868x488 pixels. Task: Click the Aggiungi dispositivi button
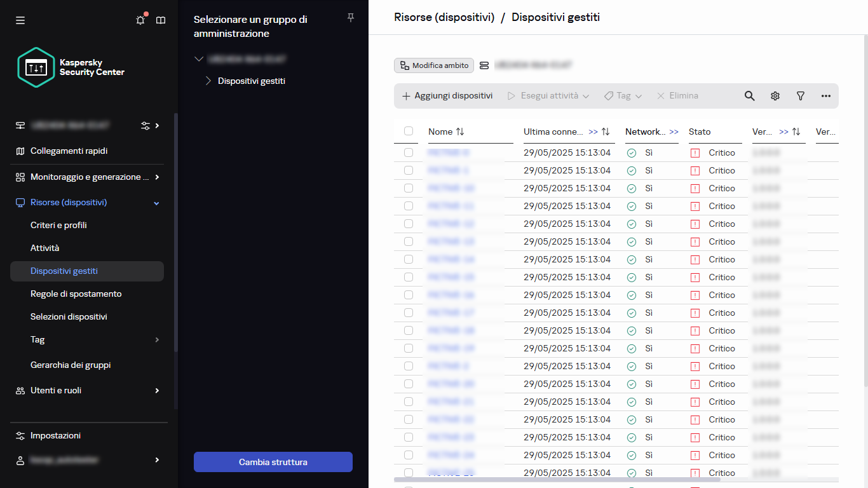click(x=447, y=96)
